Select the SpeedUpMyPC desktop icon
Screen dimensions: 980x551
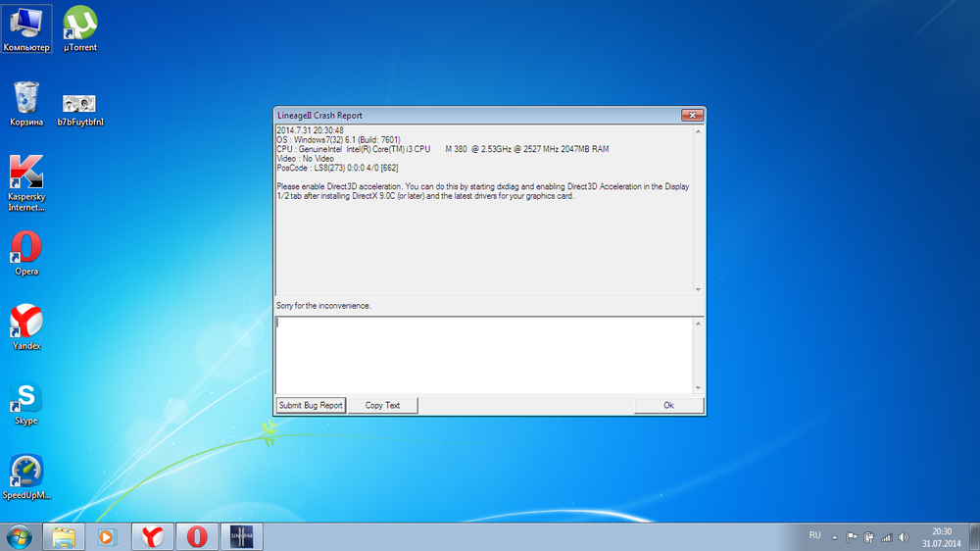(26, 472)
